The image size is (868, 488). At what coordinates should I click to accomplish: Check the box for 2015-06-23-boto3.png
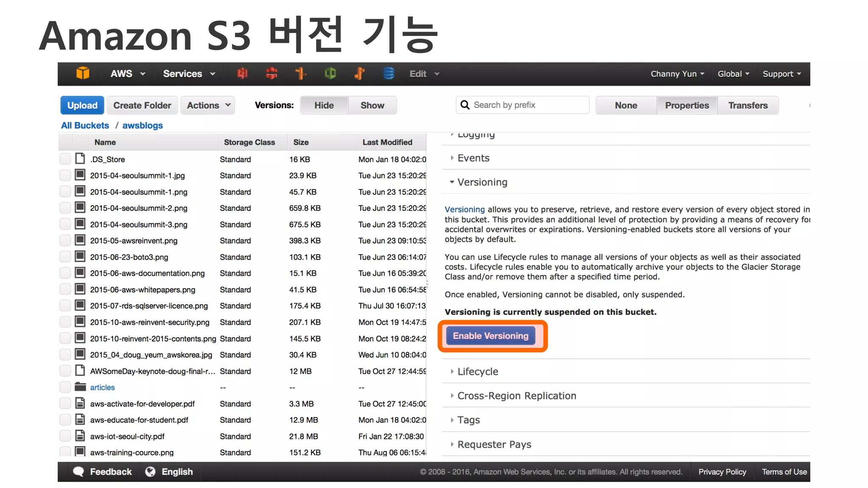click(x=65, y=257)
